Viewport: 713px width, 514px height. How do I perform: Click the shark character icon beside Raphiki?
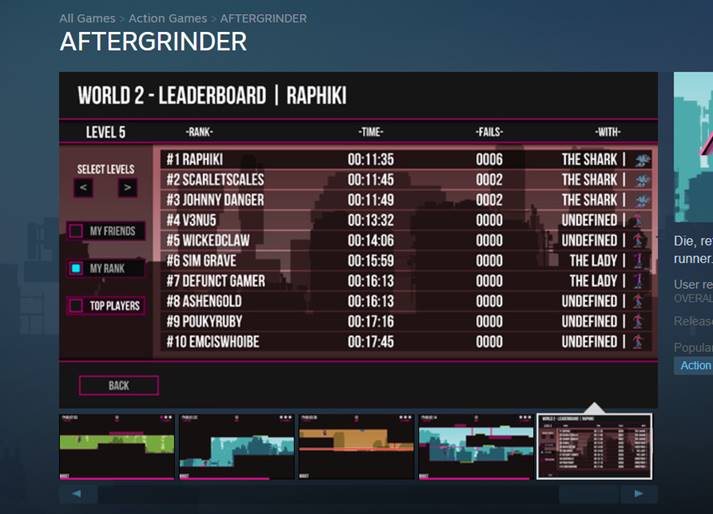pyautogui.click(x=642, y=160)
